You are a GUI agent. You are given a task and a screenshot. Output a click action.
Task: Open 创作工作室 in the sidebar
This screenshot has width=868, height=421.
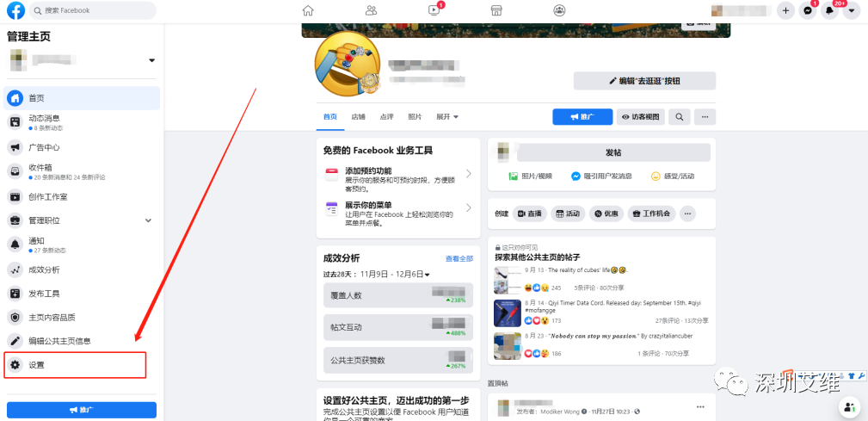[82, 196]
